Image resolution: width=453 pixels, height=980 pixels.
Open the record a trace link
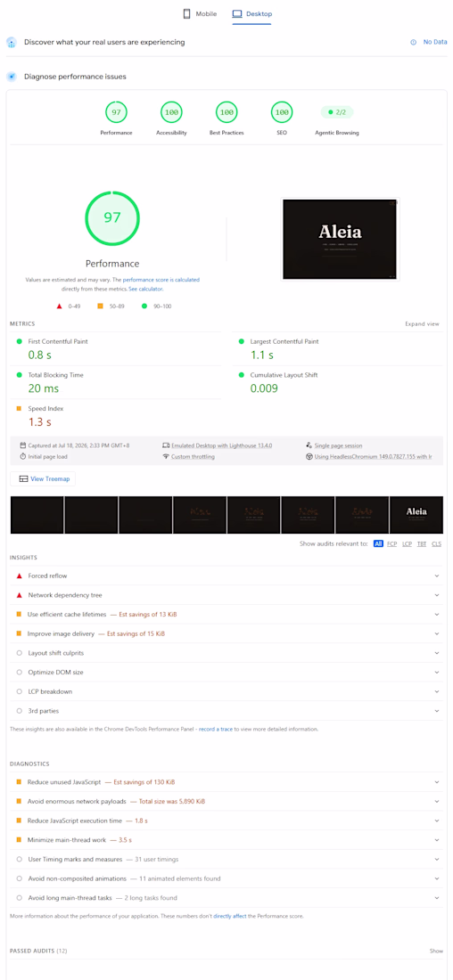tap(216, 730)
